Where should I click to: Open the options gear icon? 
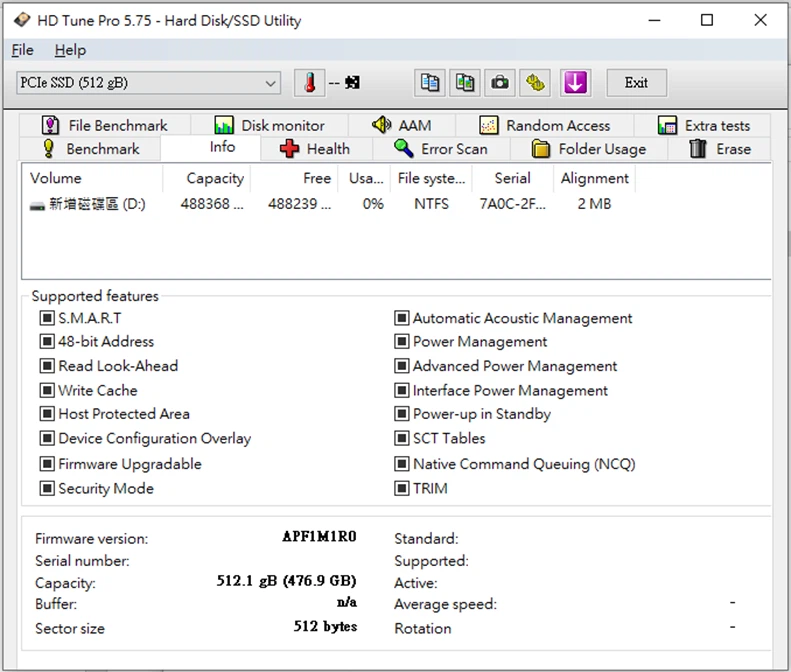coord(535,83)
